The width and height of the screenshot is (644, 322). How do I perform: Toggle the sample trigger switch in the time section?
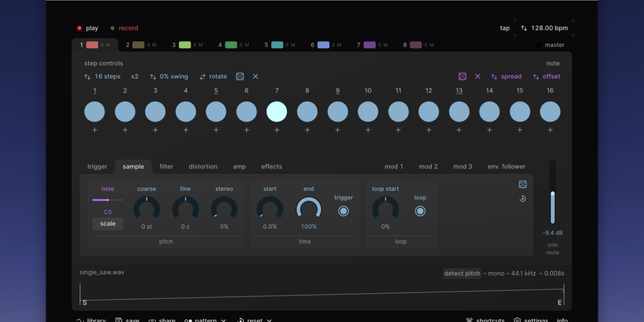click(343, 211)
